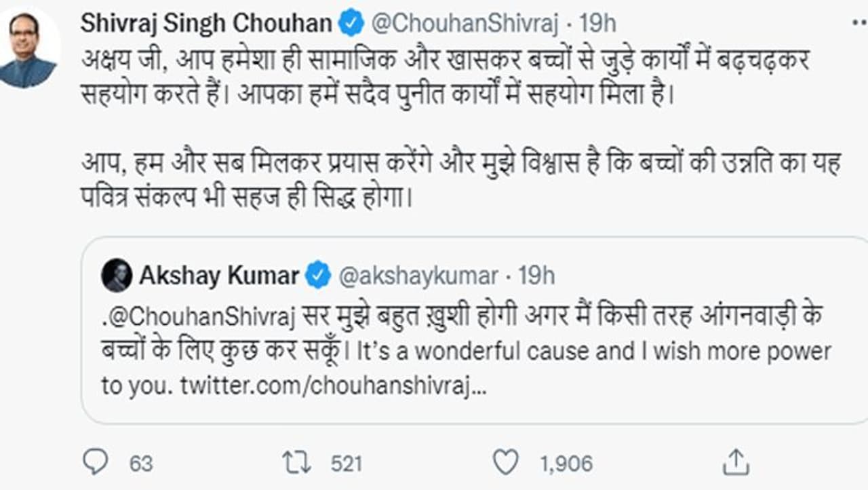This screenshot has width=868, height=490.
Task: Click the reply speech bubble icon
Action: pyautogui.click(x=95, y=462)
